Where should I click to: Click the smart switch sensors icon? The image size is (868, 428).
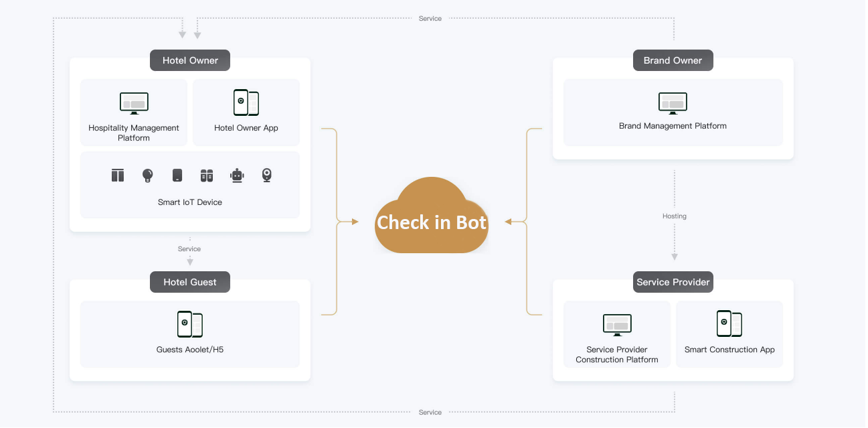point(206,175)
